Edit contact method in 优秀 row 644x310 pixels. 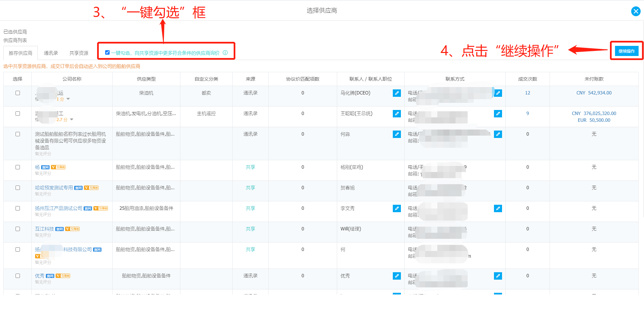click(x=498, y=276)
